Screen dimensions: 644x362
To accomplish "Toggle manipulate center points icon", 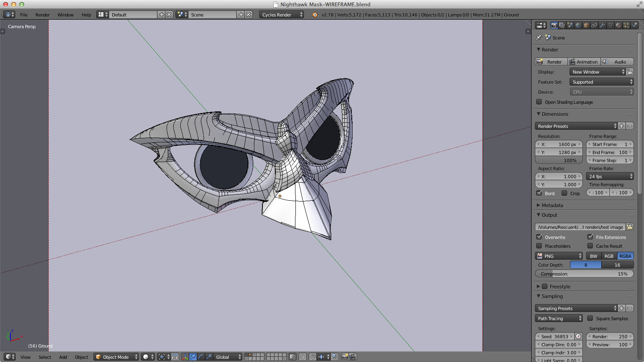I will point(175,357).
